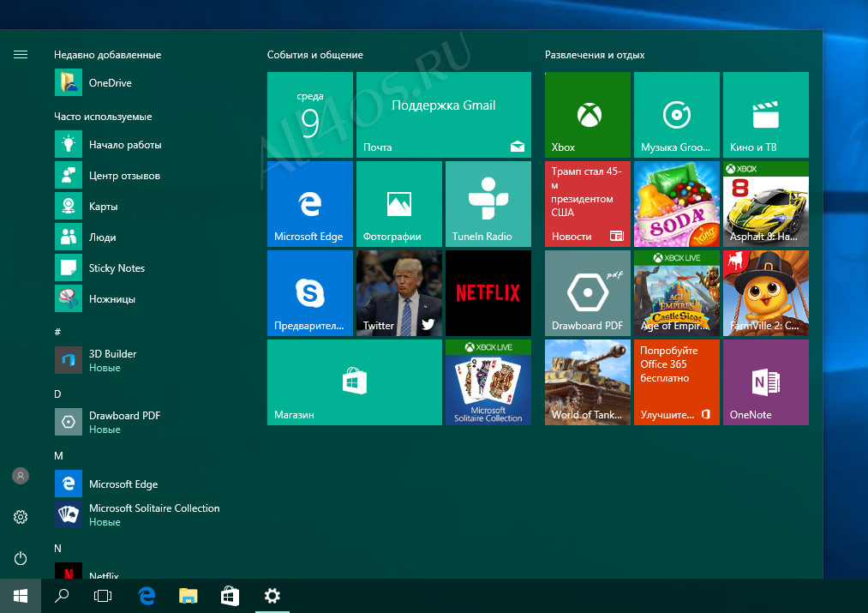This screenshot has height=613, width=868.
Task: Open the Office 365 Улучшите tile
Action: [676, 382]
